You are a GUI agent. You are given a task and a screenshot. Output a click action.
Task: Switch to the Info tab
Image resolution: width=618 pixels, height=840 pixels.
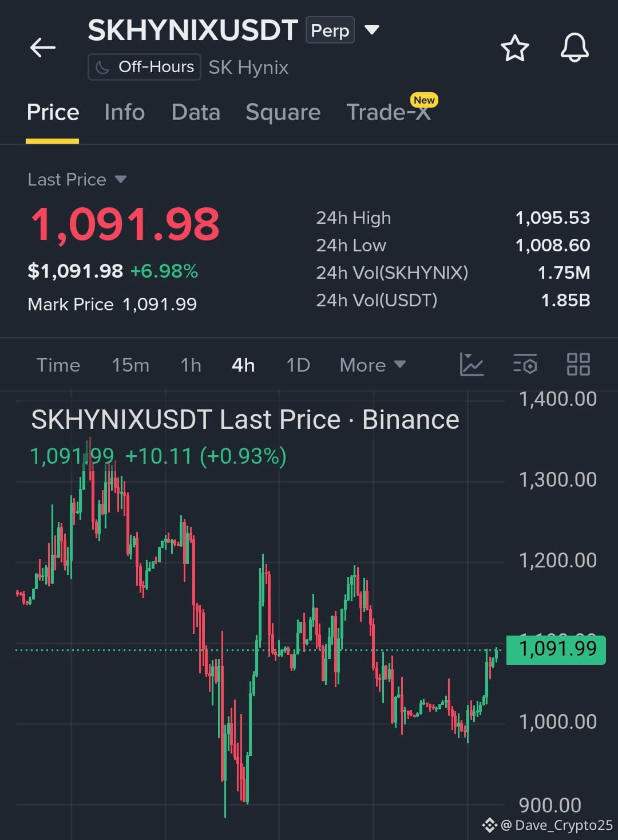coord(124,112)
